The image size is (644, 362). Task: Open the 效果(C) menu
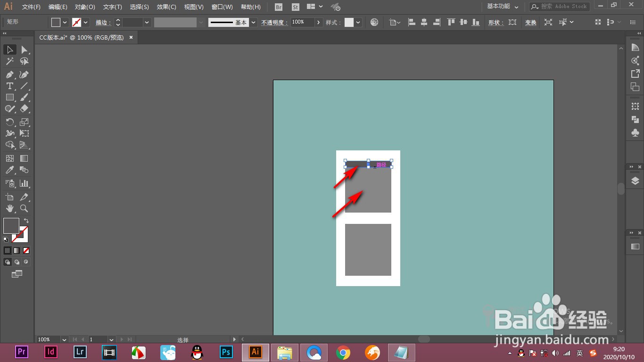[166, 7]
